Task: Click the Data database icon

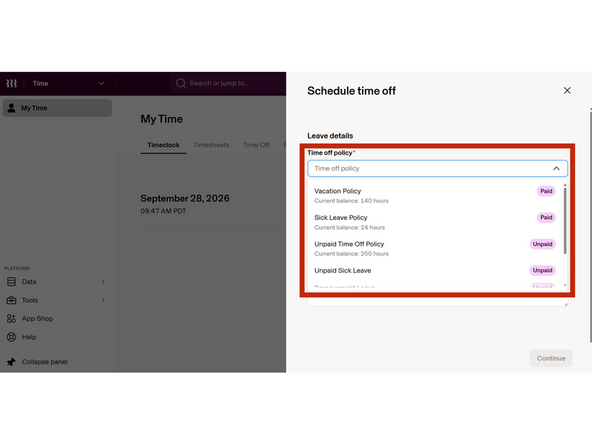Action: [11, 282]
